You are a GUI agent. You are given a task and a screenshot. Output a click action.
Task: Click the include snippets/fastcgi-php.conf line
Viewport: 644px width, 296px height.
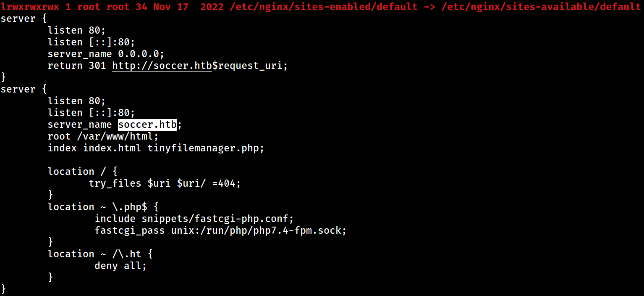click(x=194, y=219)
